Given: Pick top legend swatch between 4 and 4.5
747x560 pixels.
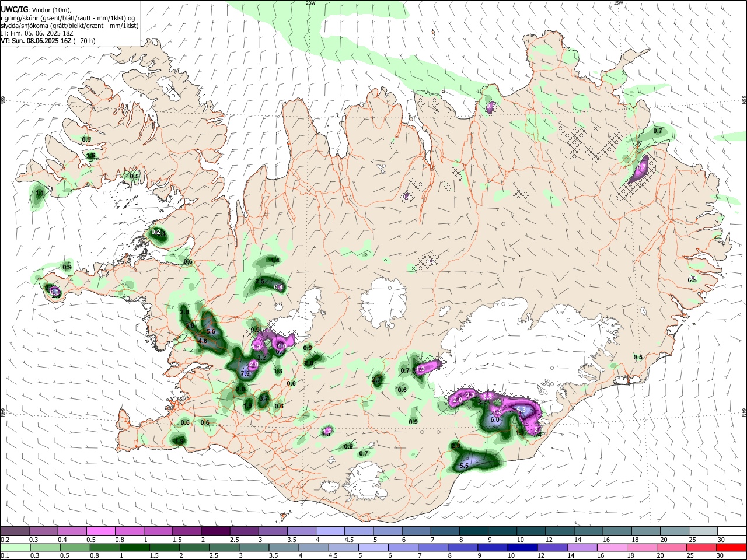Looking at the screenshot, I should point(330,531).
